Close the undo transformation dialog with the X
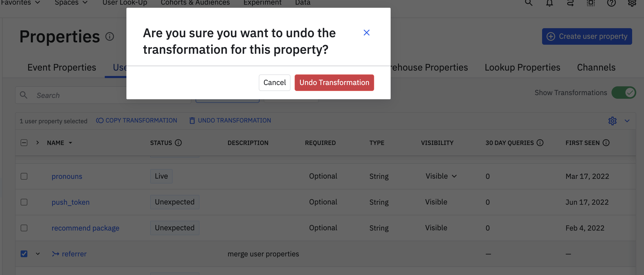Viewport: 644px width, 275px height. coord(366,33)
